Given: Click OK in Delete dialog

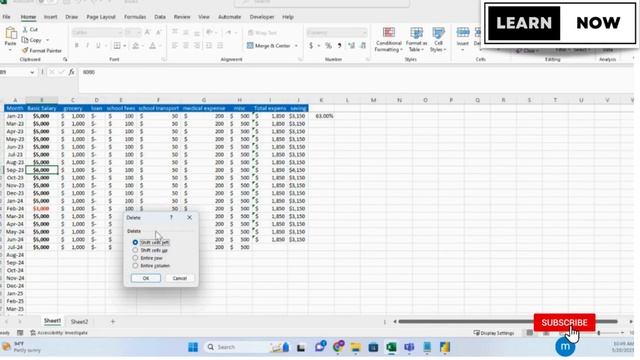Looking at the screenshot, I should coord(146,278).
